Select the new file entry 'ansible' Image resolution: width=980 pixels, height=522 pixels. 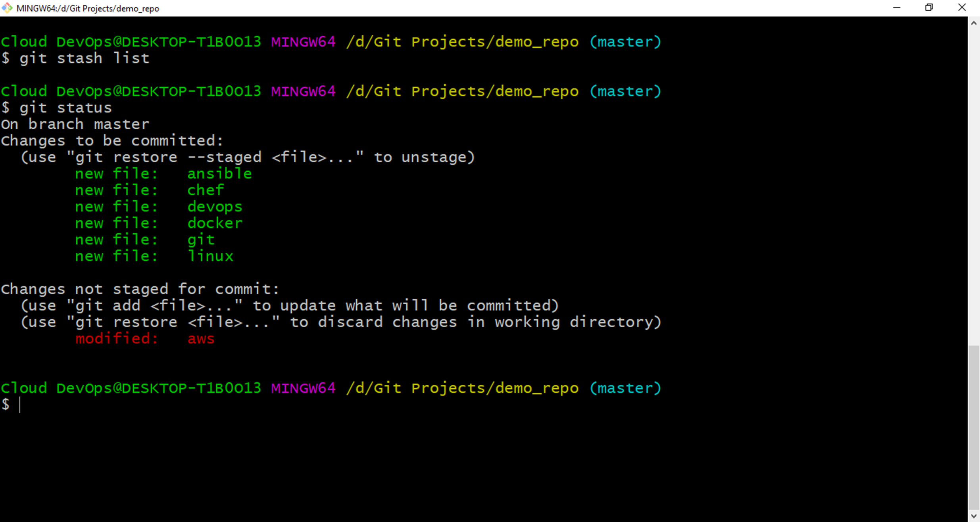(219, 173)
